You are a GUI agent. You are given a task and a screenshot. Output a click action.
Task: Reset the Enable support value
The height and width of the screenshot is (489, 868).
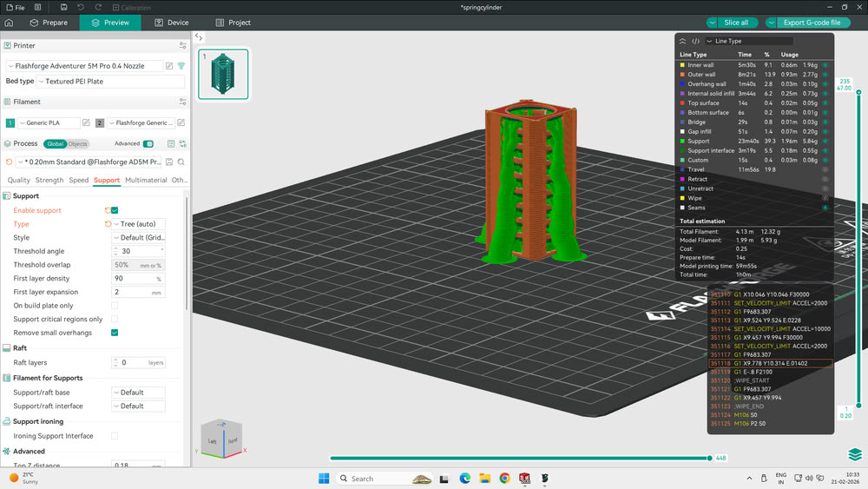pyautogui.click(x=108, y=210)
